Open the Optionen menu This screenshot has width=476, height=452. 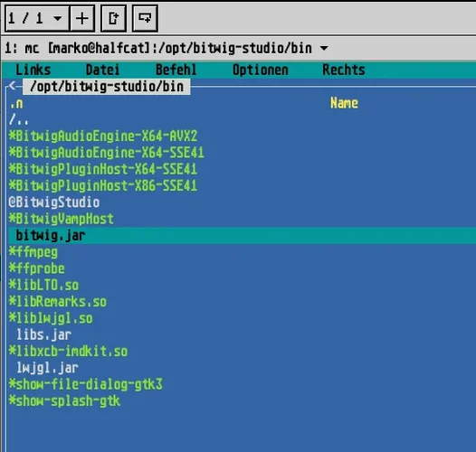[260, 71]
